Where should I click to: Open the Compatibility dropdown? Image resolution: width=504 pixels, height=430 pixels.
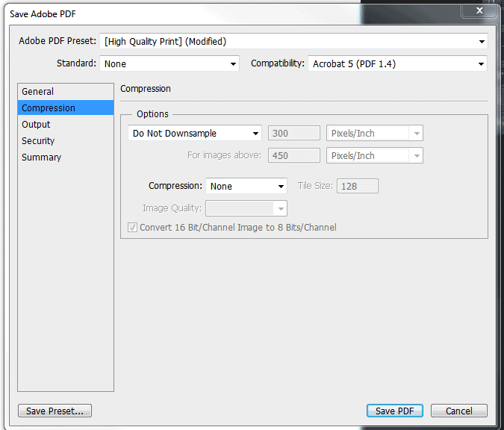coord(397,64)
